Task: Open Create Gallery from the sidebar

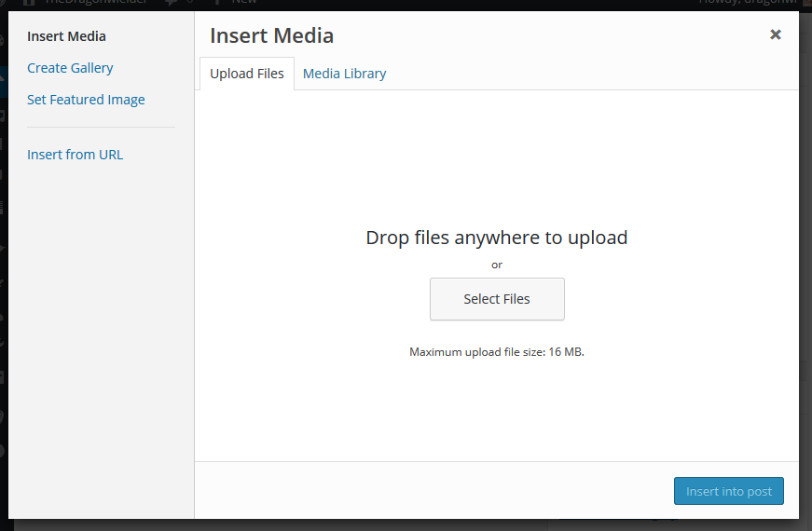Action: (70, 68)
